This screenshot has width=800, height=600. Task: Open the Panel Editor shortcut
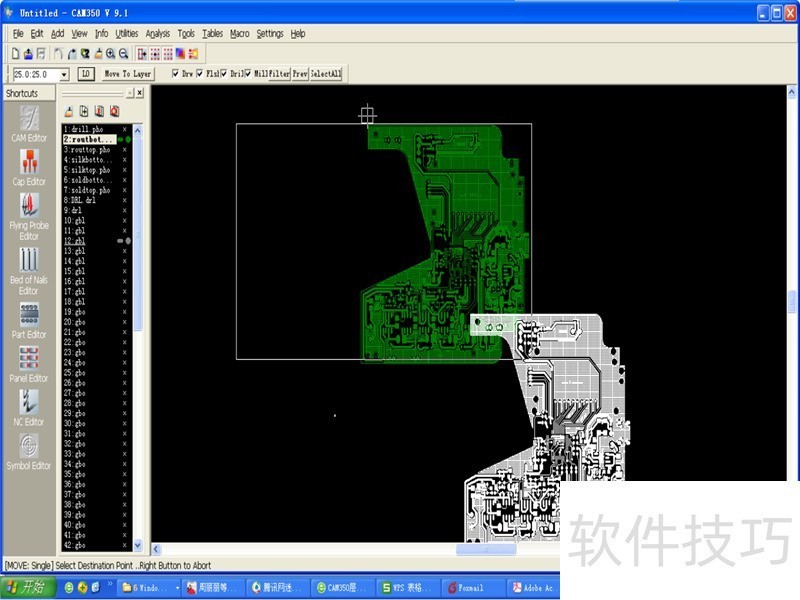(x=29, y=361)
